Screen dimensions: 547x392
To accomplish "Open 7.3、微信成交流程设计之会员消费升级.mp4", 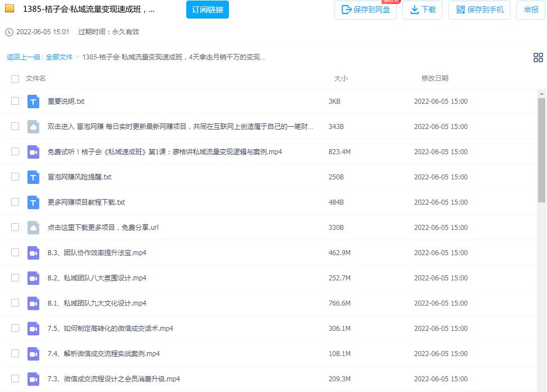I will pyautogui.click(x=114, y=379).
